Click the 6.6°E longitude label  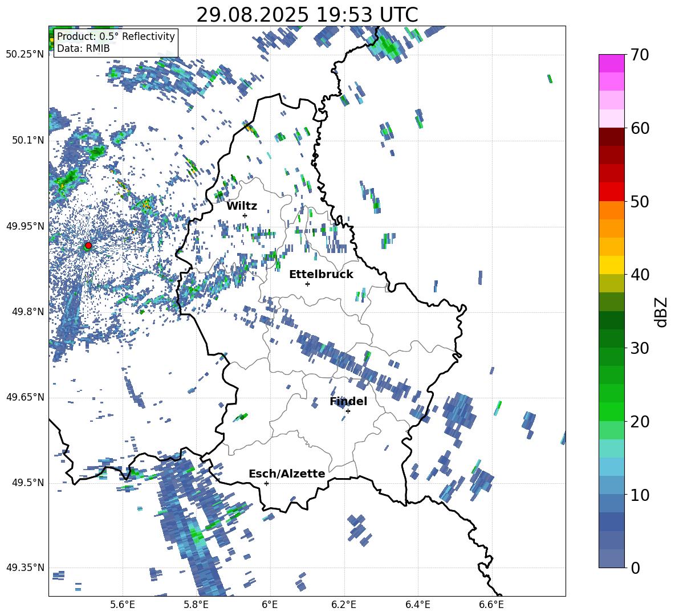click(x=491, y=605)
